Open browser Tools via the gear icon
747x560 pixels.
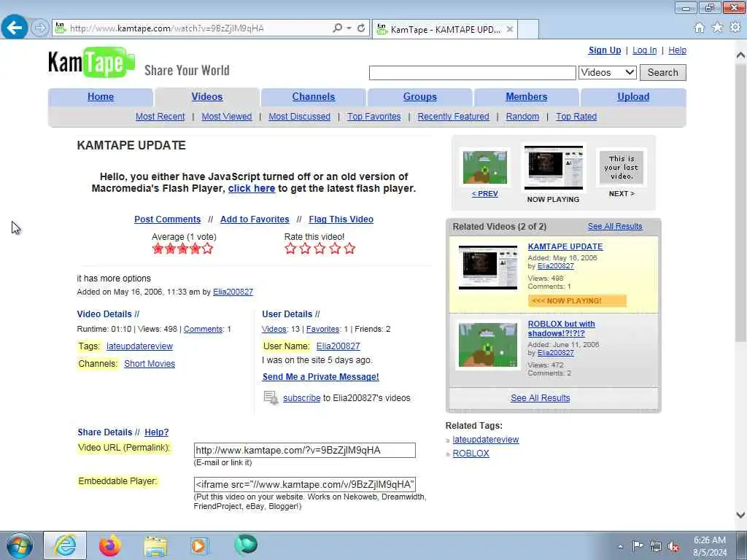pyautogui.click(x=735, y=28)
